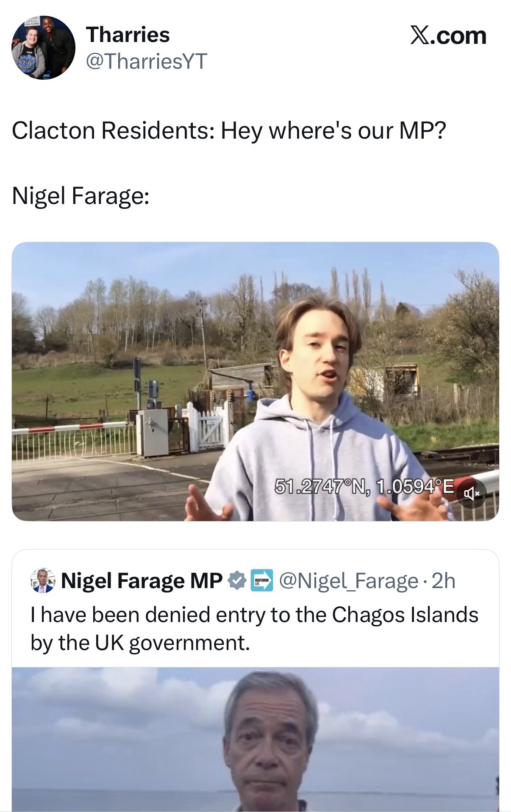Open the Tharries display name link
This screenshot has width=511, height=812.
[128, 34]
